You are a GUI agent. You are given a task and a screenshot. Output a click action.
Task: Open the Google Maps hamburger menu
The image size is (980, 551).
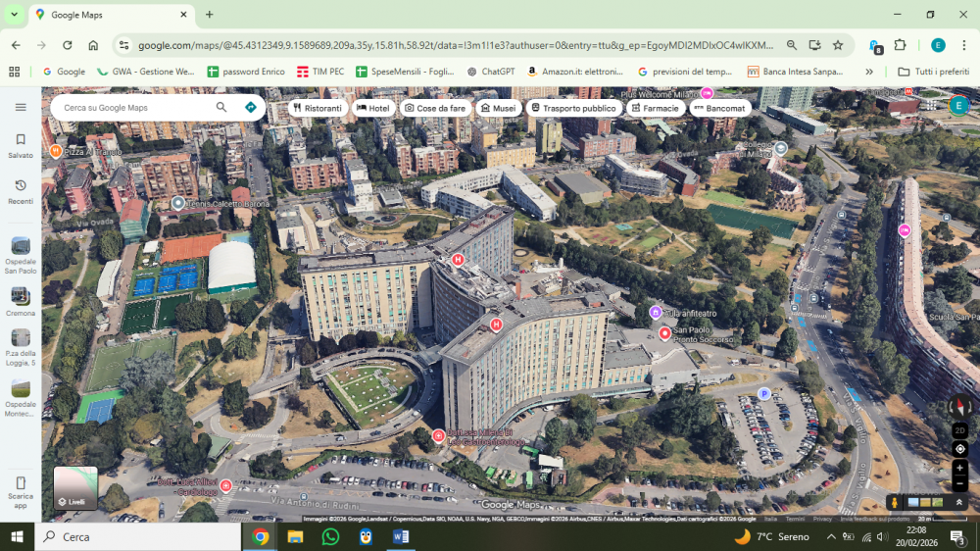click(x=21, y=107)
